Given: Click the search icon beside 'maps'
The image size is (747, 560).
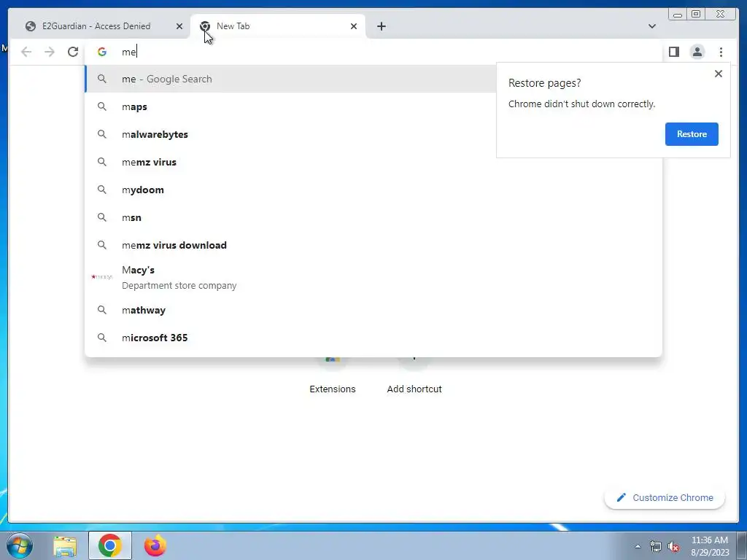Looking at the screenshot, I should (x=102, y=106).
